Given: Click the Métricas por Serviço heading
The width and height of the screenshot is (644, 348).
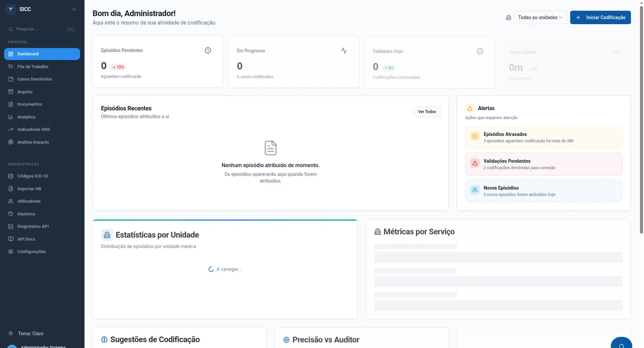Looking at the screenshot, I should (x=419, y=232).
